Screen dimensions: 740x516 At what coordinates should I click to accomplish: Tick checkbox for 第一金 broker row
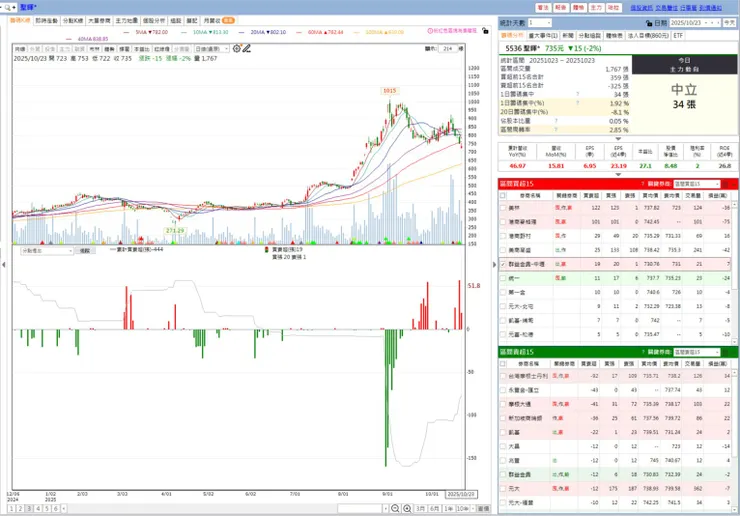(x=503, y=293)
